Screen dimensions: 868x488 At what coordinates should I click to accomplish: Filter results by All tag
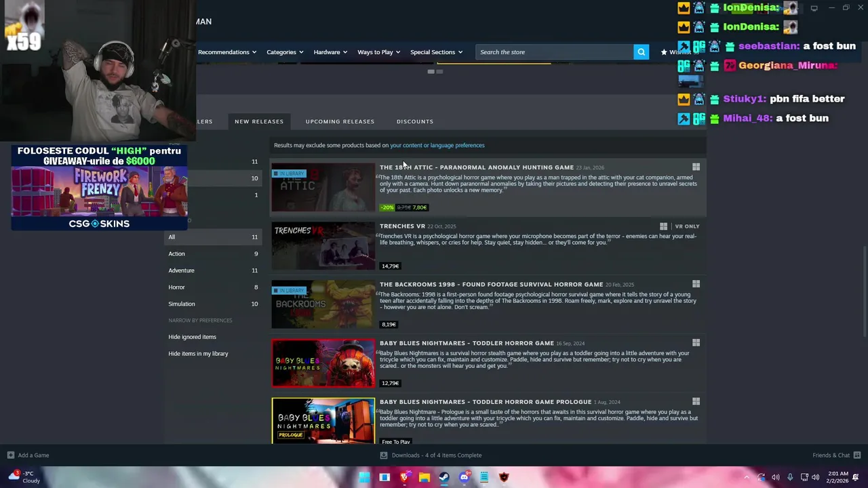213,237
